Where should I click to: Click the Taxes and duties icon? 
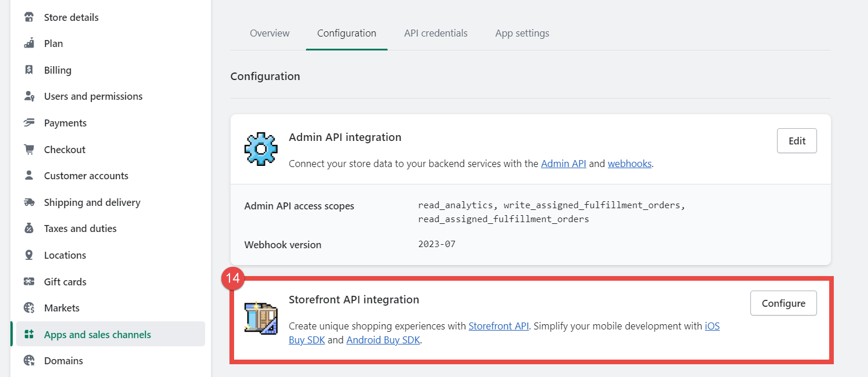pyautogui.click(x=29, y=229)
